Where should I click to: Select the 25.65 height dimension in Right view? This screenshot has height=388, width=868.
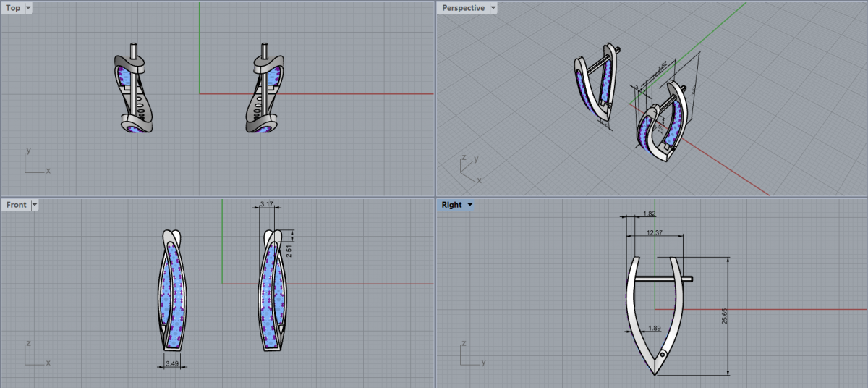click(x=725, y=317)
